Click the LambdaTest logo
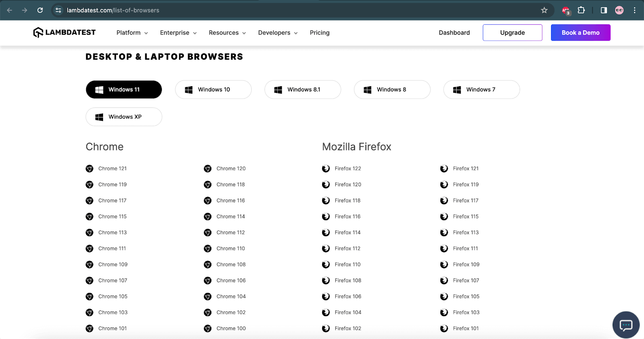644x339 pixels. tap(64, 32)
